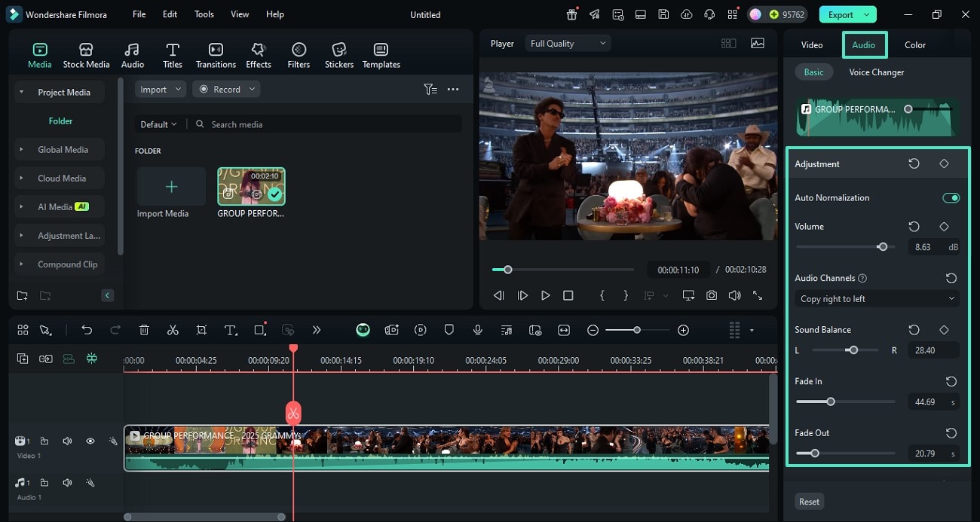The width and height of the screenshot is (980, 522).
Task: Enter fullscreen player view
Action: coord(758,295)
